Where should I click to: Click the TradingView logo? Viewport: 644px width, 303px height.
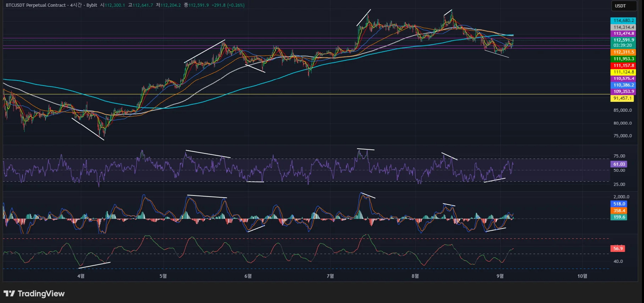point(34,293)
